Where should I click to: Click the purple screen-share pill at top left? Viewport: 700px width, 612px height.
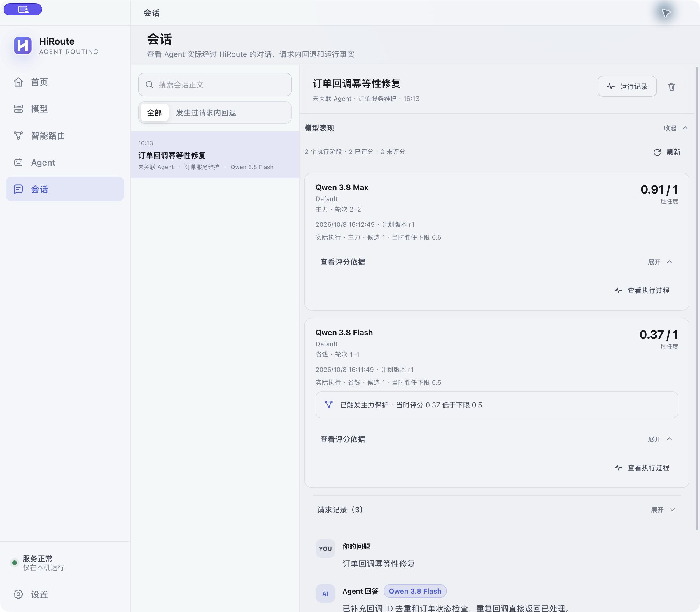point(23,9)
